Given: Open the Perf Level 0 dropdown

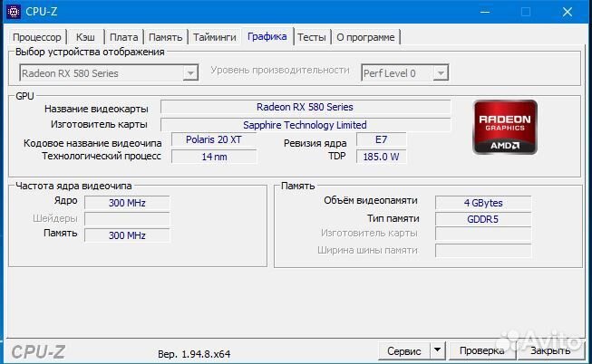Looking at the screenshot, I should [441, 73].
